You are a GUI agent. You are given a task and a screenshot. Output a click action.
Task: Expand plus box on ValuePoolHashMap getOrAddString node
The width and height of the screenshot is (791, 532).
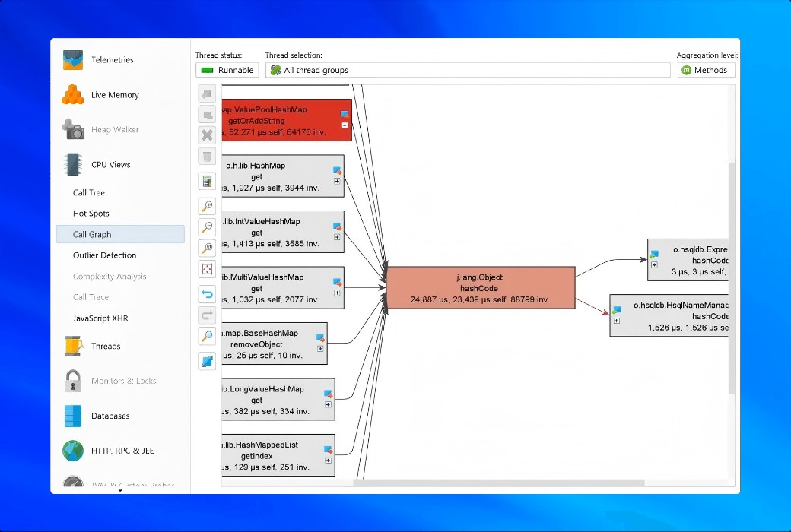(345, 125)
